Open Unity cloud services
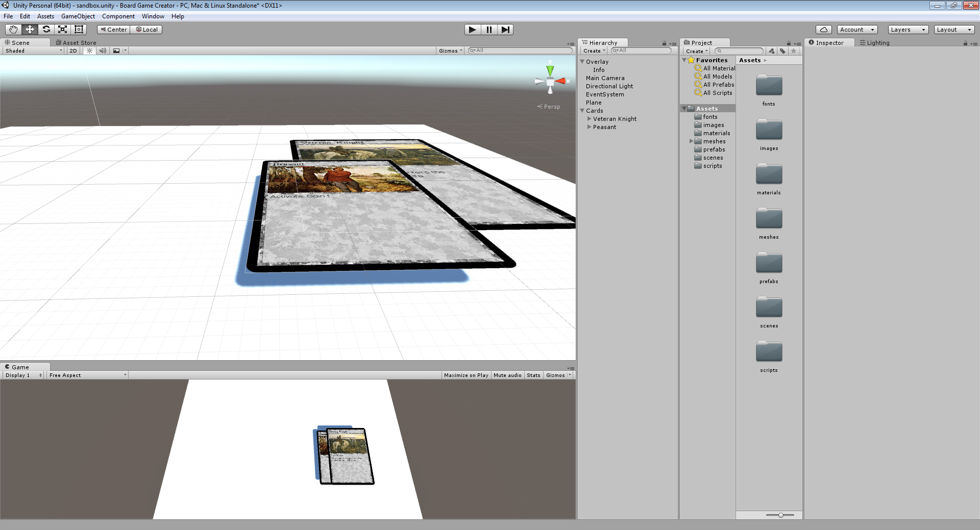Viewport: 980px width, 530px height. (x=824, y=30)
